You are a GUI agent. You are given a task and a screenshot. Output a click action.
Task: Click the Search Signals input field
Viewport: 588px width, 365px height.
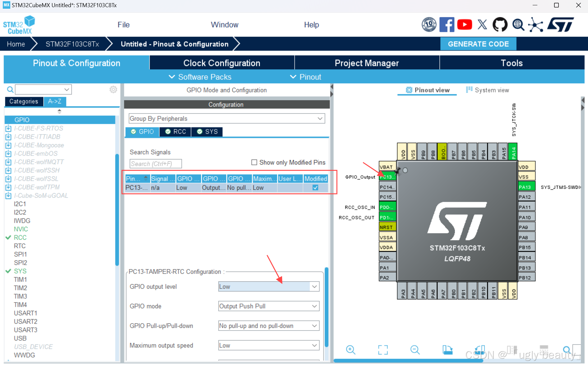[155, 164]
